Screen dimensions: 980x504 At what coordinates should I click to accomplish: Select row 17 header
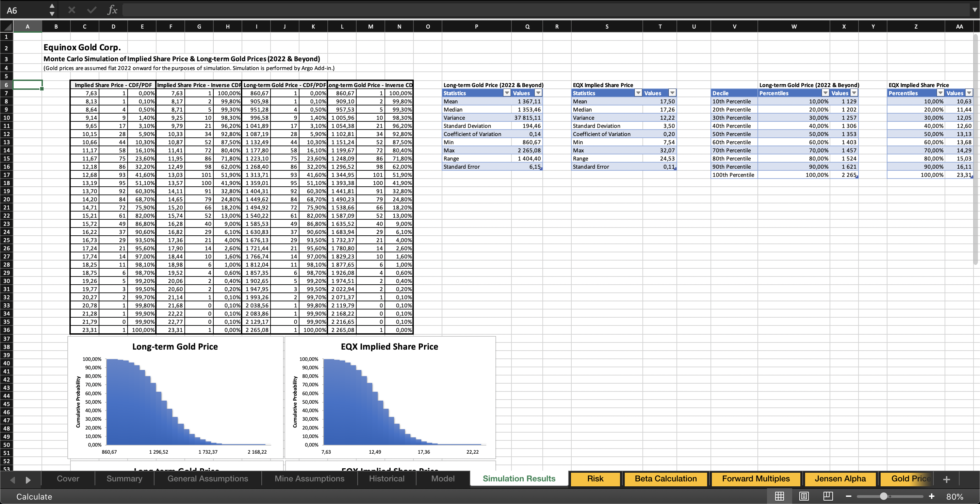[6, 175]
